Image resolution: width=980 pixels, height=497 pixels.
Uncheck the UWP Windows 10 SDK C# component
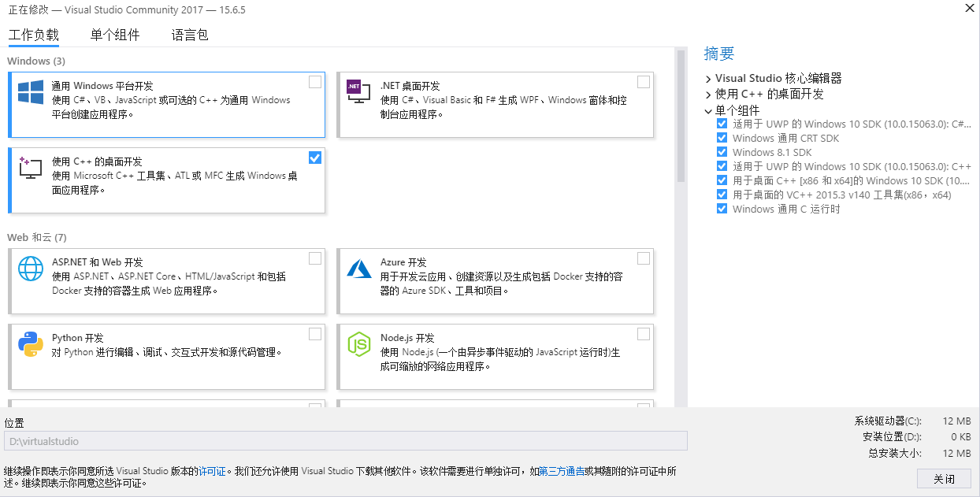(722, 124)
